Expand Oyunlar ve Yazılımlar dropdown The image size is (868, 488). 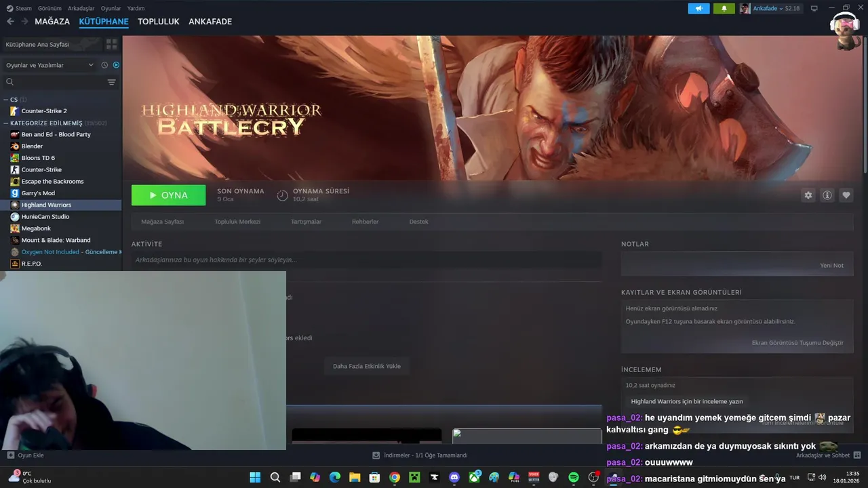(x=50, y=65)
